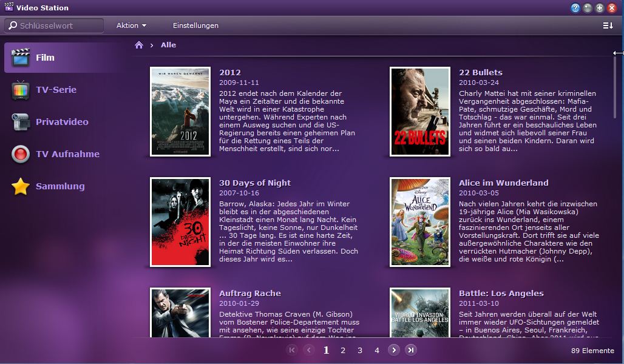Jump to first page arrow

[292, 350]
